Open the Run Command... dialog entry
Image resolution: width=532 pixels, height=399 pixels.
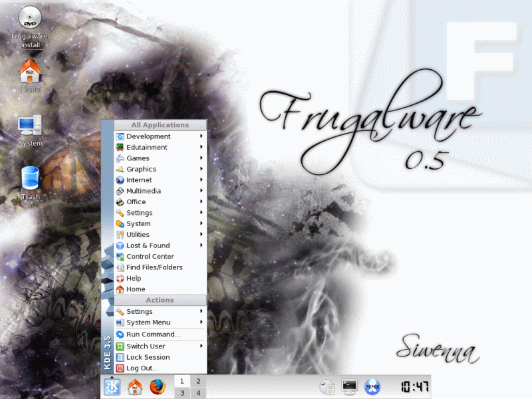tap(160, 334)
